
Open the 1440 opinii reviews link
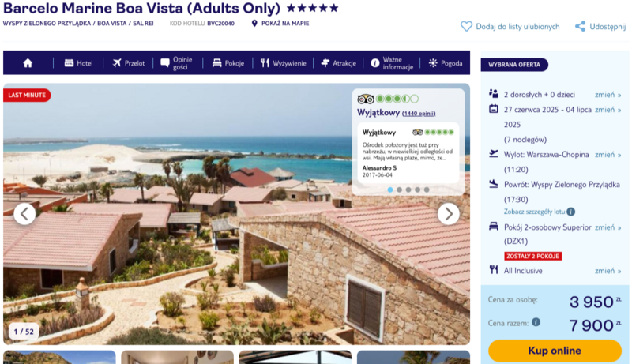pos(419,114)
